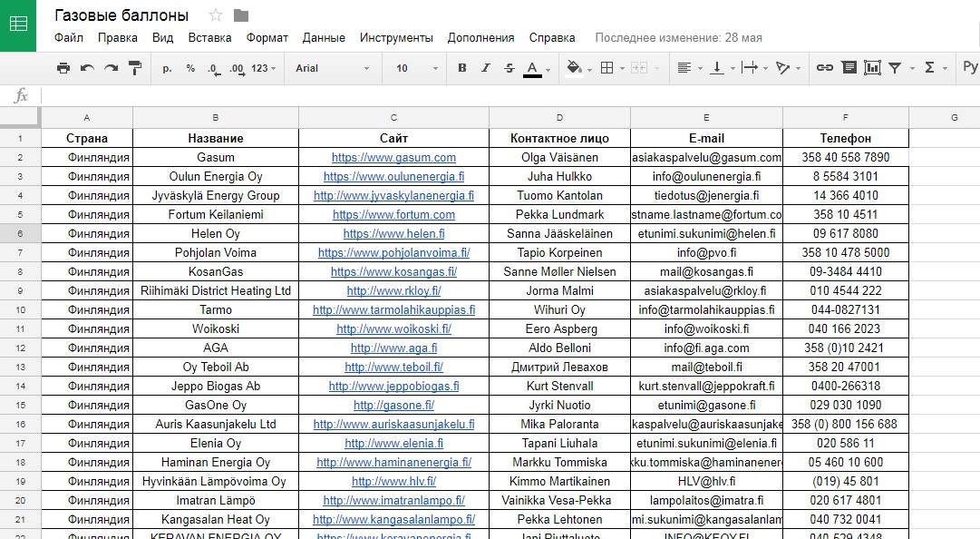Apply percent format

[190, 68]
